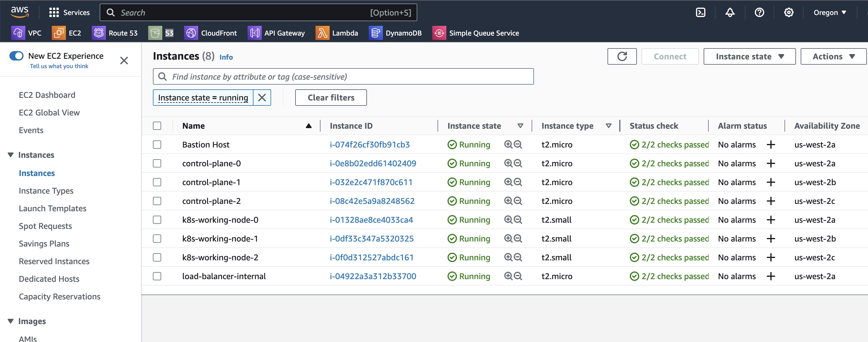Add alarm for Bastion Host instance
The image size is (868, 342).
pyautogui.click(x=771, y=145)
